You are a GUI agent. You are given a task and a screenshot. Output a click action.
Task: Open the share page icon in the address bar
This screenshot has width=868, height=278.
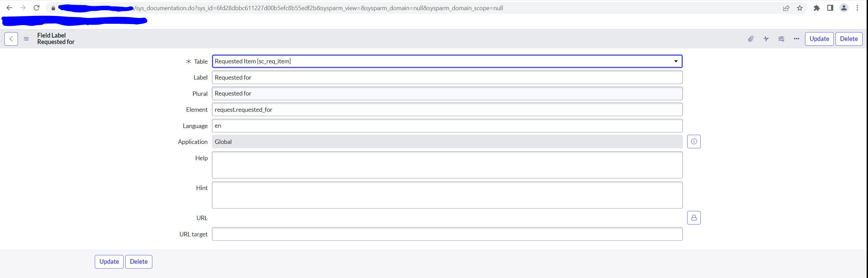(x=786, y=8)
